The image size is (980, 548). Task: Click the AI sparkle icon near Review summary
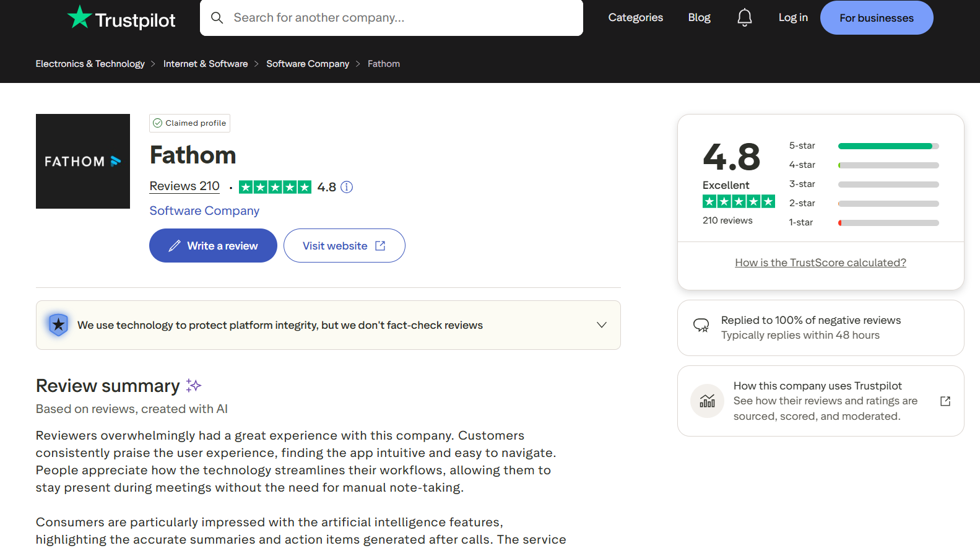click(194, 386)
